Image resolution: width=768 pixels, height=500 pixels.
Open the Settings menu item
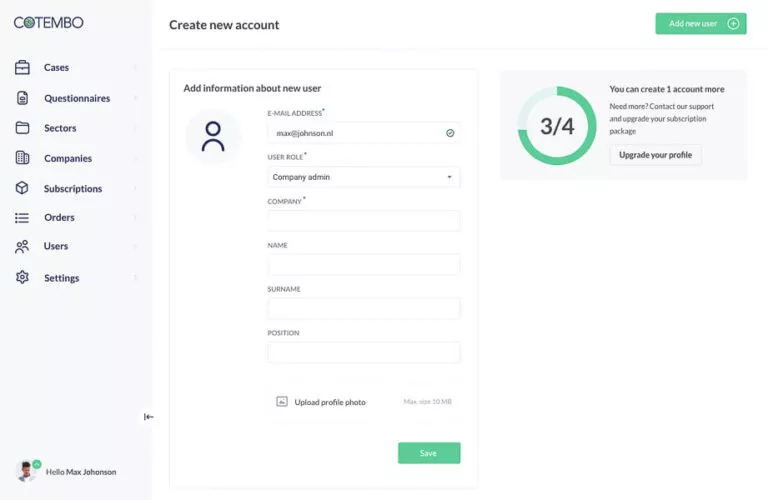click(x=62, y=278)
